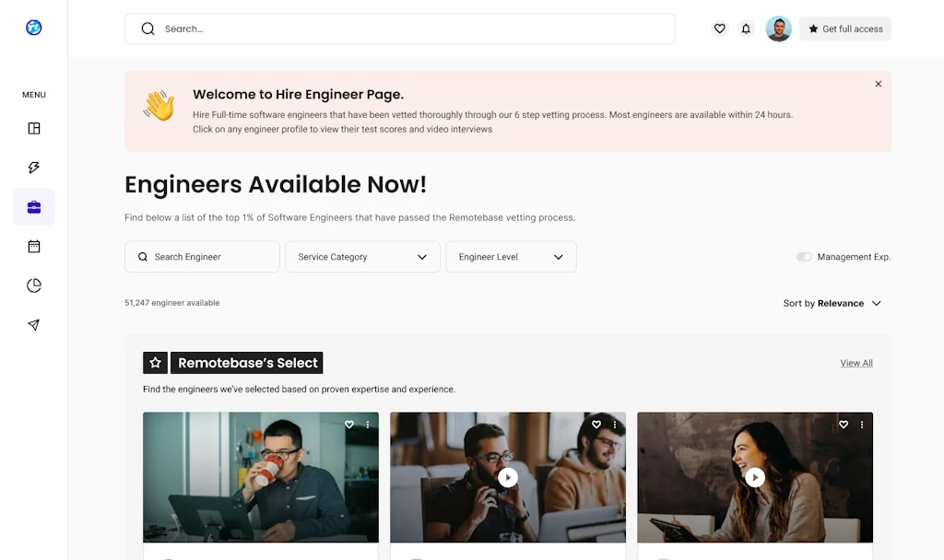Check notifications with the bell icon
The width and height of the screenshot is (944, 560).
747,29
